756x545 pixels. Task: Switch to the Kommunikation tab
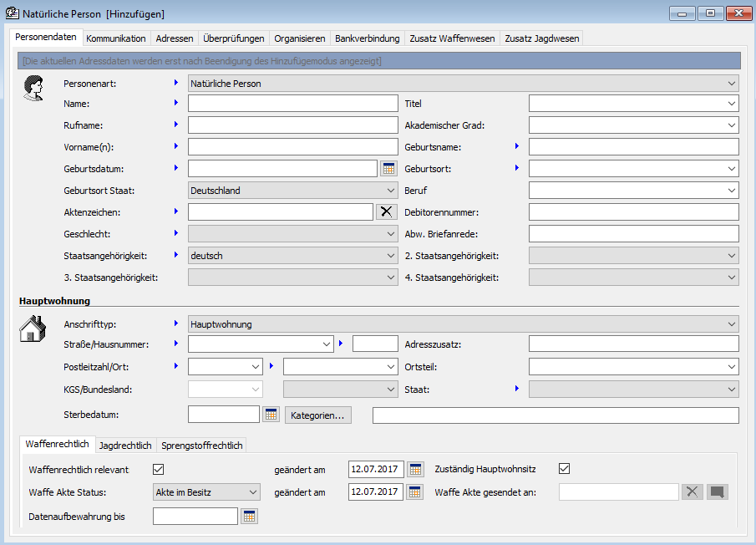116,38
